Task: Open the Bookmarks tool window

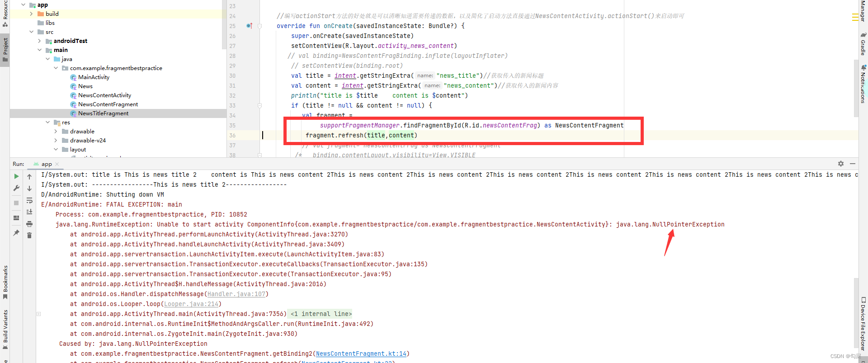Action: 5,282
